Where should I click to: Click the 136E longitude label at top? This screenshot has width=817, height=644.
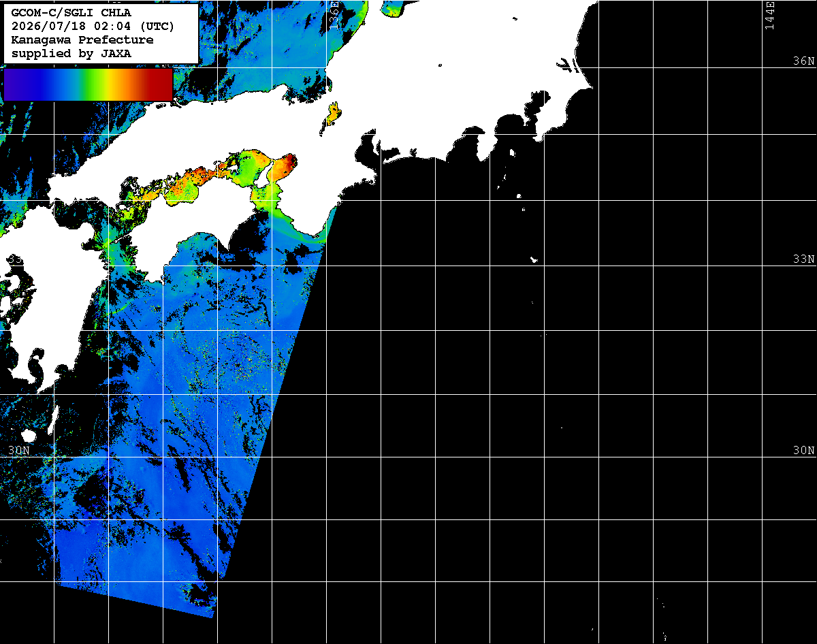coord(334,15)
